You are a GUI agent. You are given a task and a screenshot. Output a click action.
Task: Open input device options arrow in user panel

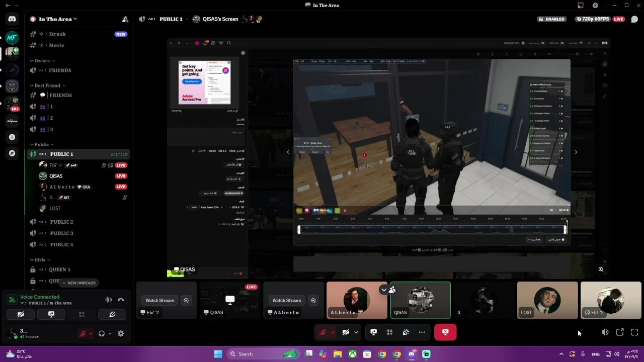91,333
